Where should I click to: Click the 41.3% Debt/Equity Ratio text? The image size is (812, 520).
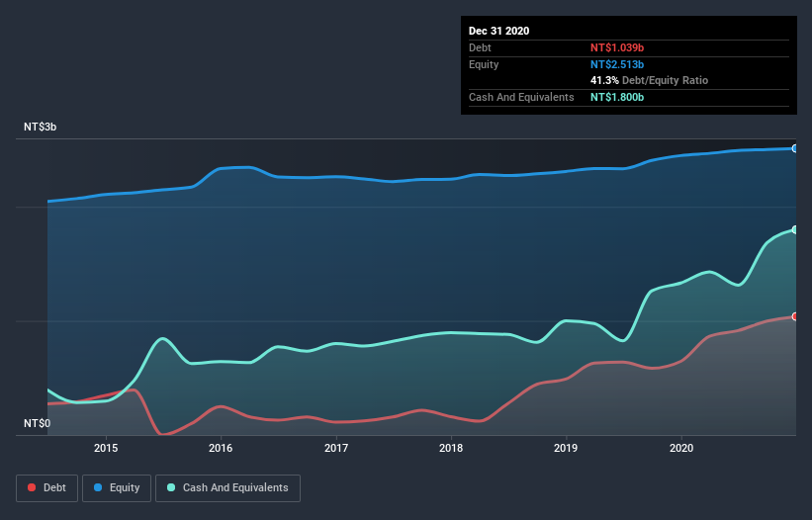tap(649, 80)
